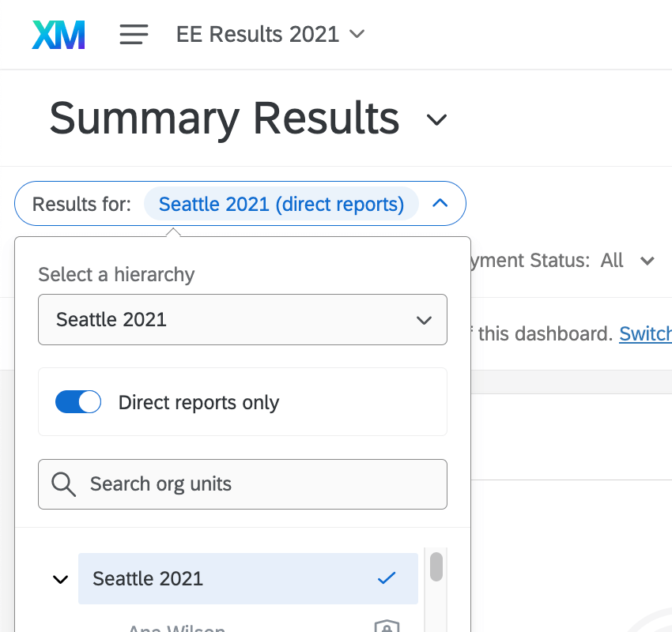672x632 pixels.
Task: Collapse the Results for filter panel
Action: [440, 203]
